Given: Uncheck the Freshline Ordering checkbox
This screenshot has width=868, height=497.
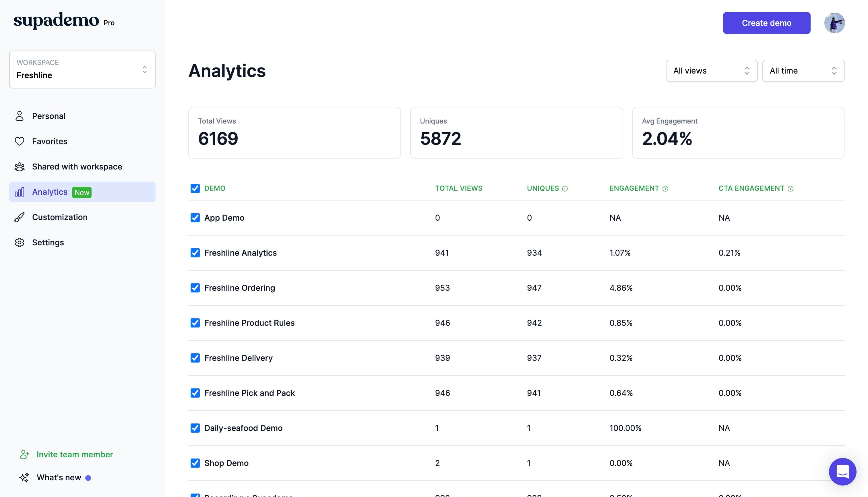Looking at the screenshot, I should 195,288.
